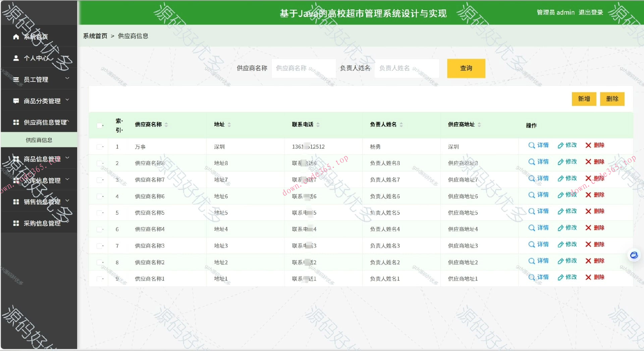Click the red X 删除 icon on supplier 供应商名称1
Viewport: 644px width, 351px height.
[588, 278]
